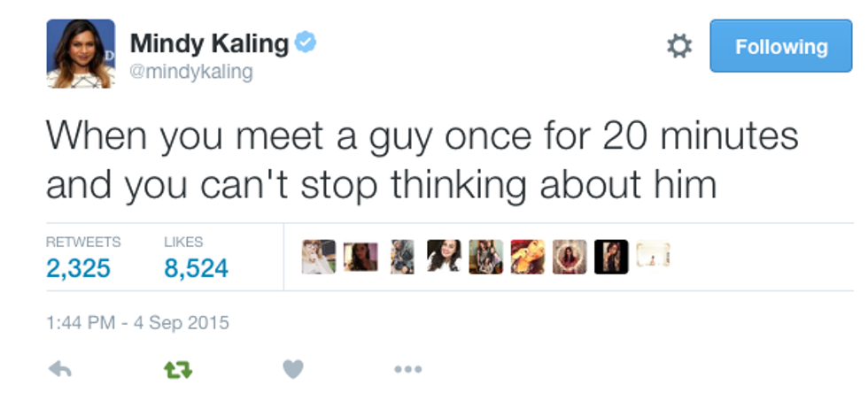Open the second liker avatar in the row

pyautogui.click(x=360, y=256)
